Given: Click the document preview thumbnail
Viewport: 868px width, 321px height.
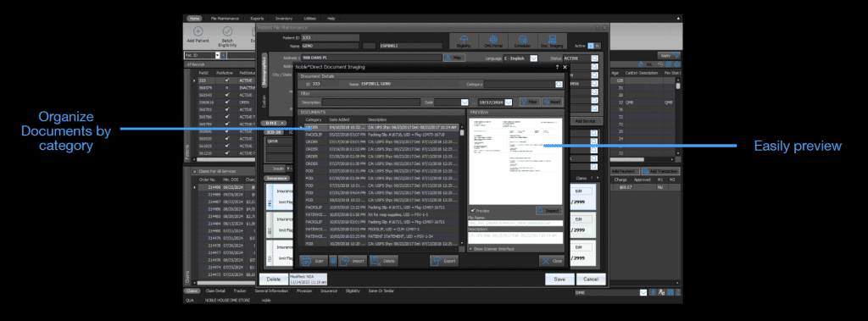Looking at the screenshot, I should click(515, 161).
